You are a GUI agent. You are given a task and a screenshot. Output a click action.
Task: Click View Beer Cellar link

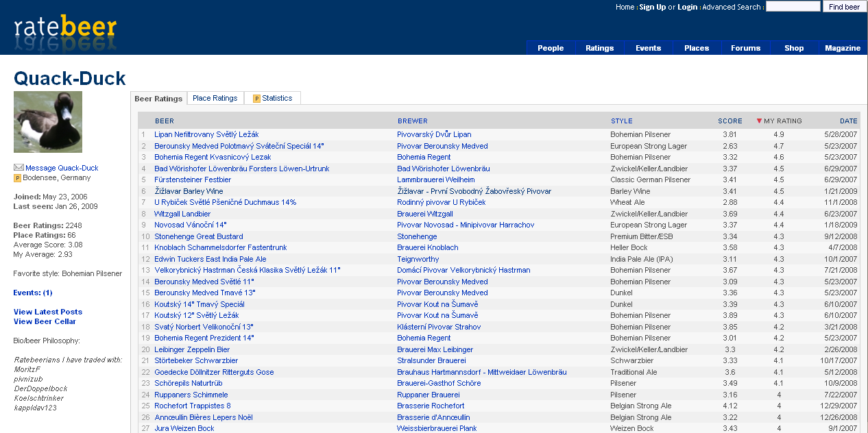click(45, 321)
